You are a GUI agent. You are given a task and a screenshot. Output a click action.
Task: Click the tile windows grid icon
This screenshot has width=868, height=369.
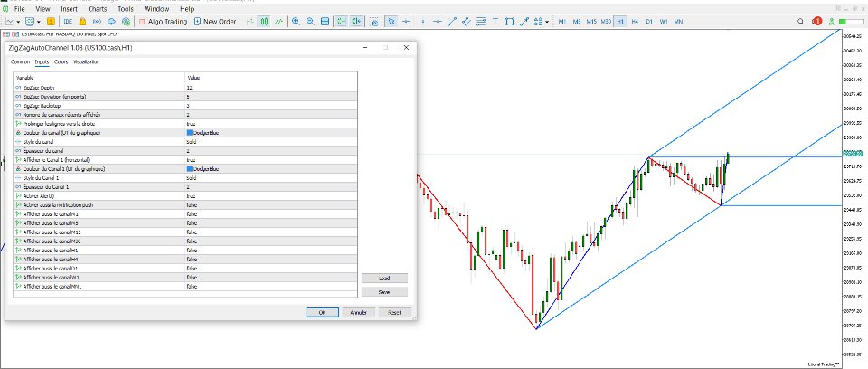325,22
